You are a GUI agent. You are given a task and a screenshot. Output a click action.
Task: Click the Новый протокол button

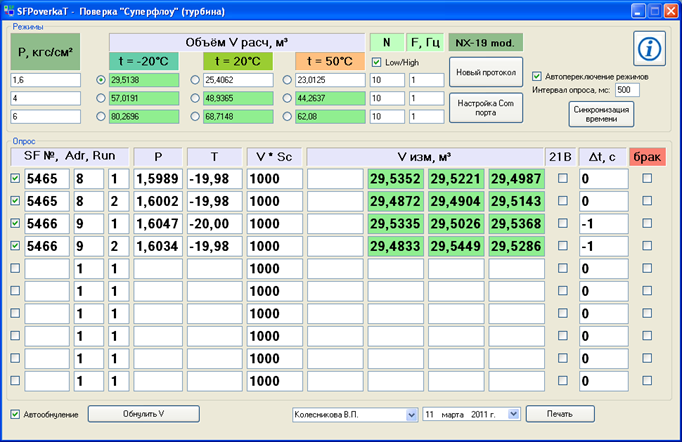tap(486, 72)
